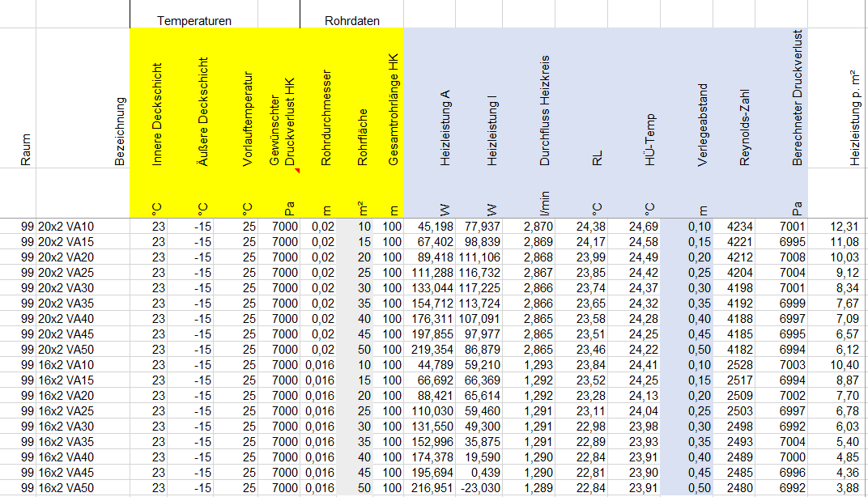The image size is (868, 497).
Task: Click the Reynolds-Zahl value 4234
Action: point(734,227)
